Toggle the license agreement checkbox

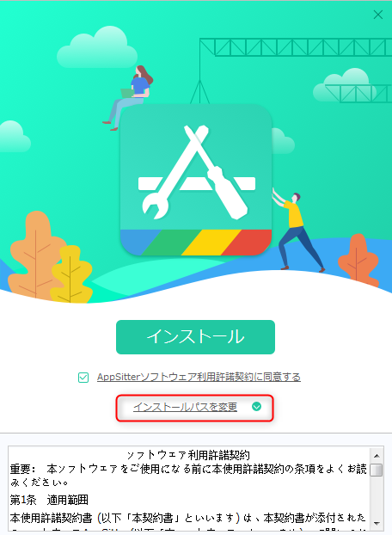click(x=83, y=378)
